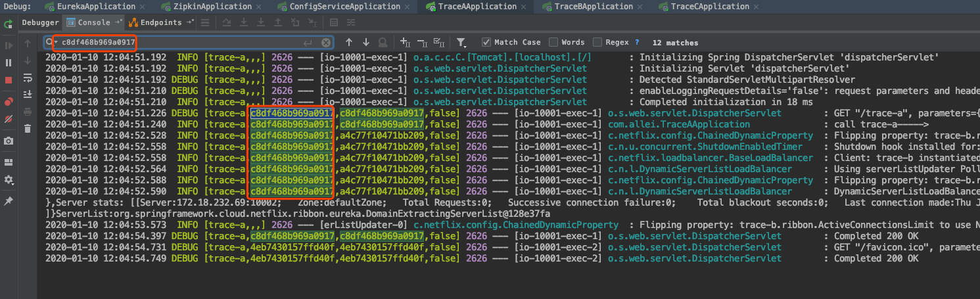
Task: Pause the running program
Action: [9, 62]
